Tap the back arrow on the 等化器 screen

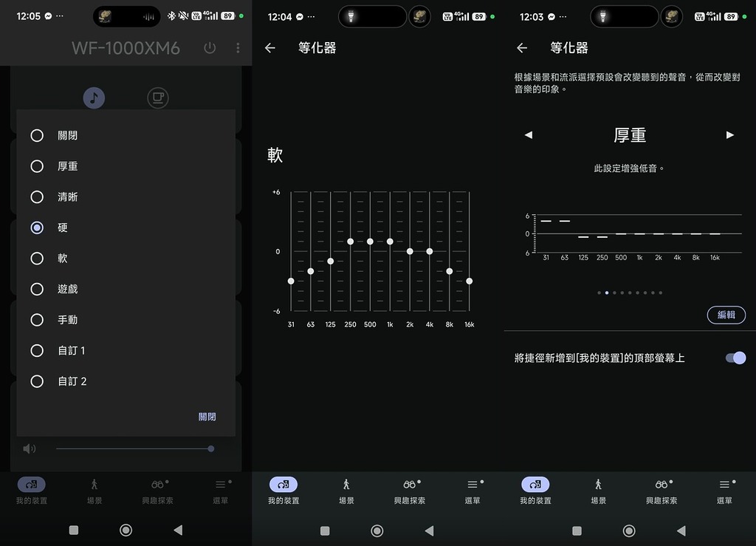[x=270, y=47]
